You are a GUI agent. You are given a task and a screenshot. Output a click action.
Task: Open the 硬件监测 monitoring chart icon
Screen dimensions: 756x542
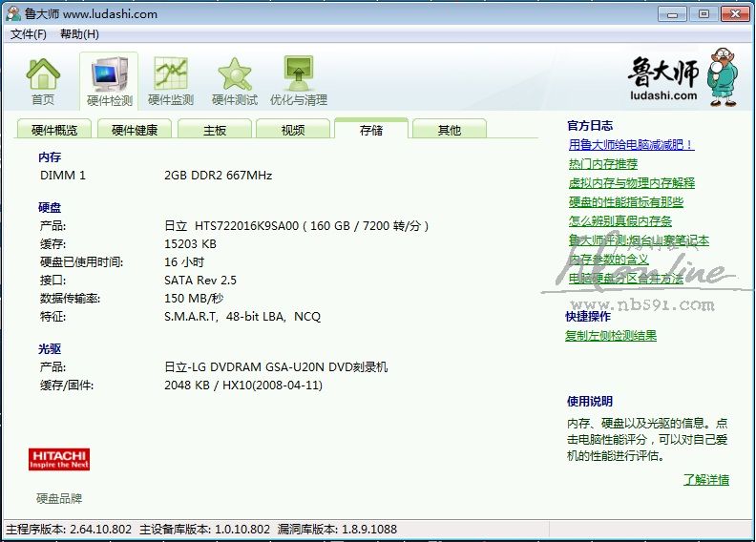click(x=171, y=81)
